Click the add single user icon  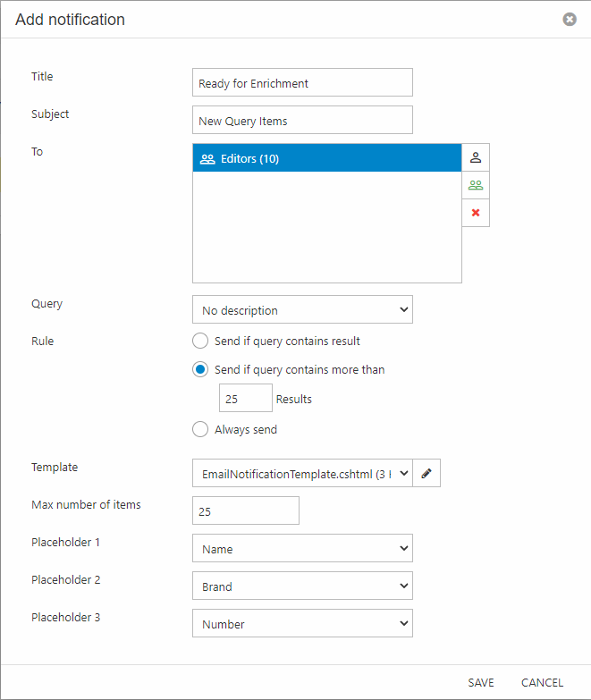pos(476,157)
